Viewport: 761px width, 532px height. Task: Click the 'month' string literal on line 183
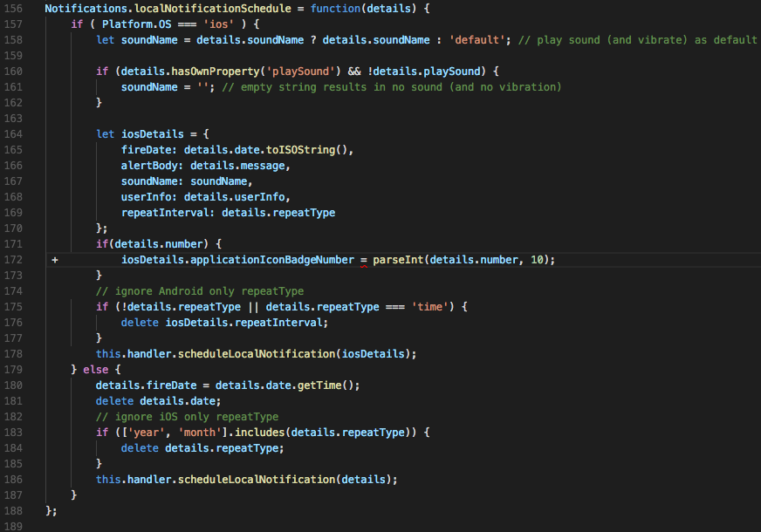tap(200, 433)
